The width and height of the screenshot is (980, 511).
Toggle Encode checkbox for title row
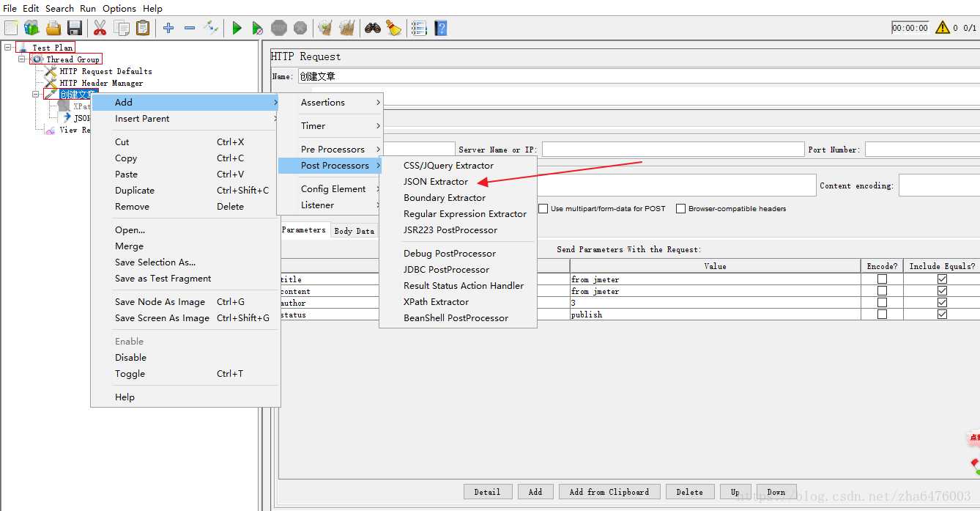click(x=882, y=279)
